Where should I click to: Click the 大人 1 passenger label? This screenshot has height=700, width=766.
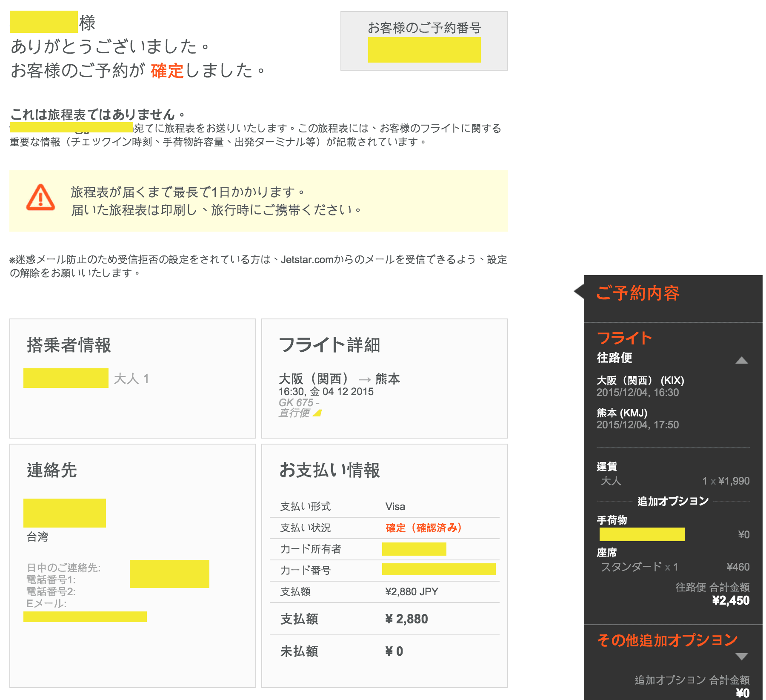click(x=131, y=379)
